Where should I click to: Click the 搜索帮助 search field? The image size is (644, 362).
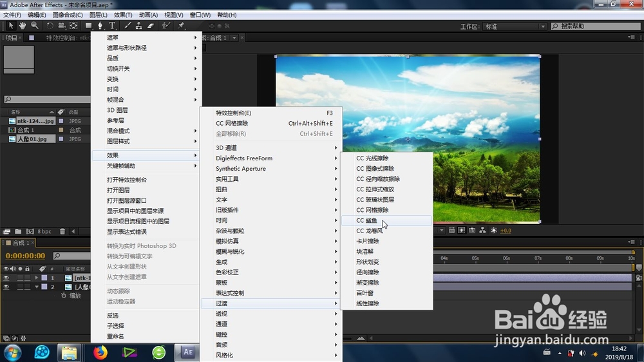click(596, 26)
